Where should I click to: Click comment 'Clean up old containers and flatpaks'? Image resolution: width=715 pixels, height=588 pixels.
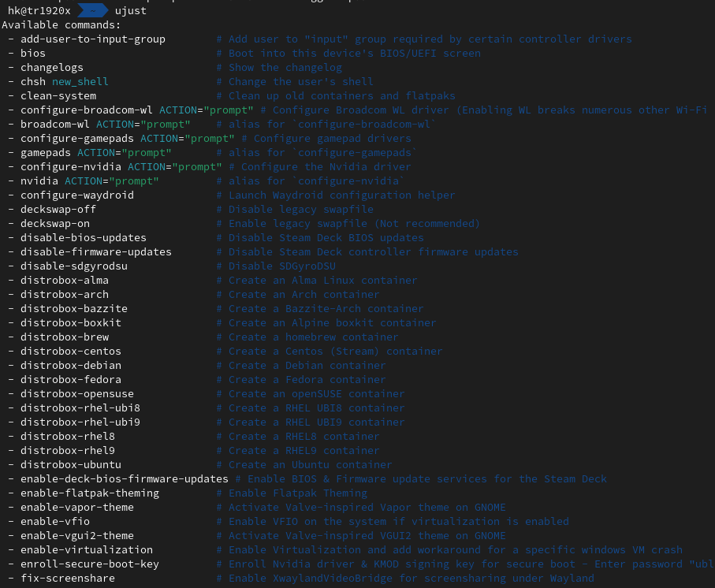[x=342, y=95]
